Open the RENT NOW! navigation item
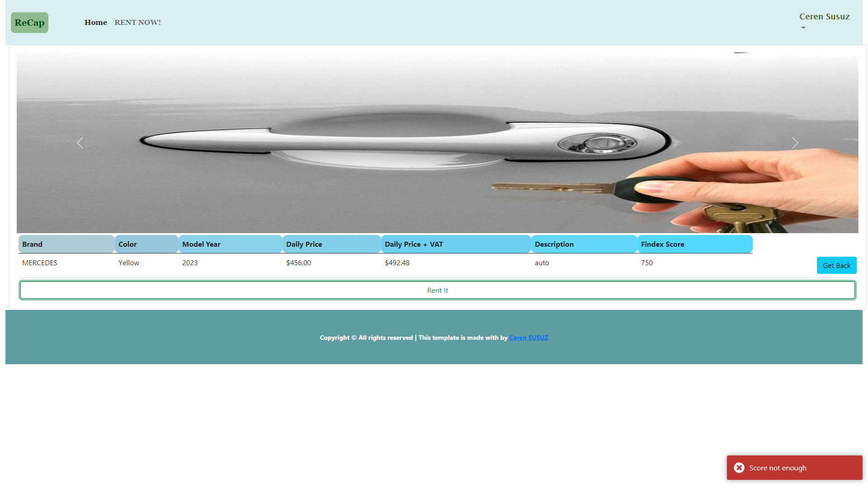Image resolution: width=868 pixels, height=488 pixels. (x=137, y=23)
